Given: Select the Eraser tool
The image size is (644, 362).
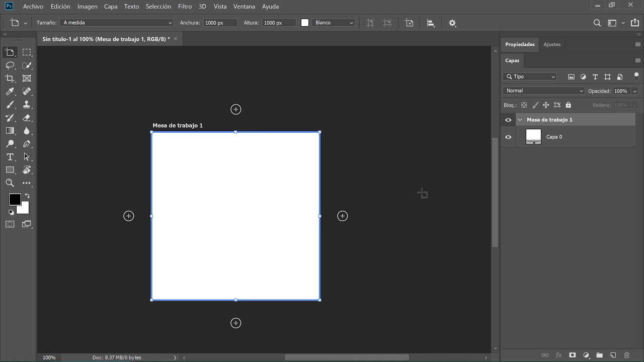Looking at the screenshot, I should [x=27, y=118].
